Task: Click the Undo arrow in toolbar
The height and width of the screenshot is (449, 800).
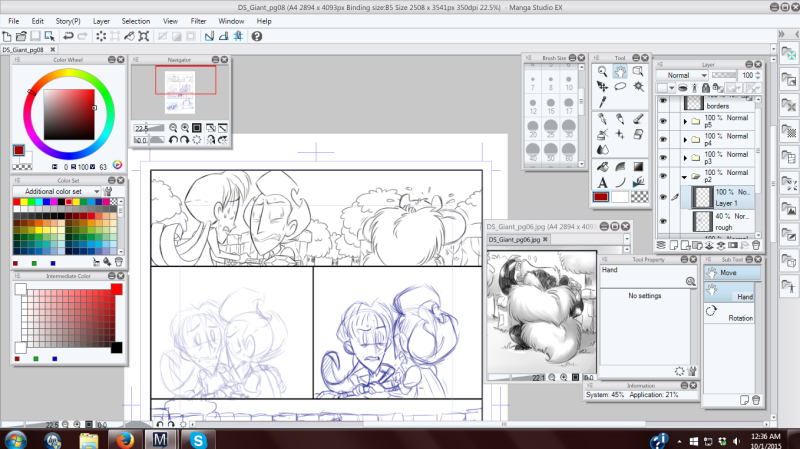Action: coord(67,36)
